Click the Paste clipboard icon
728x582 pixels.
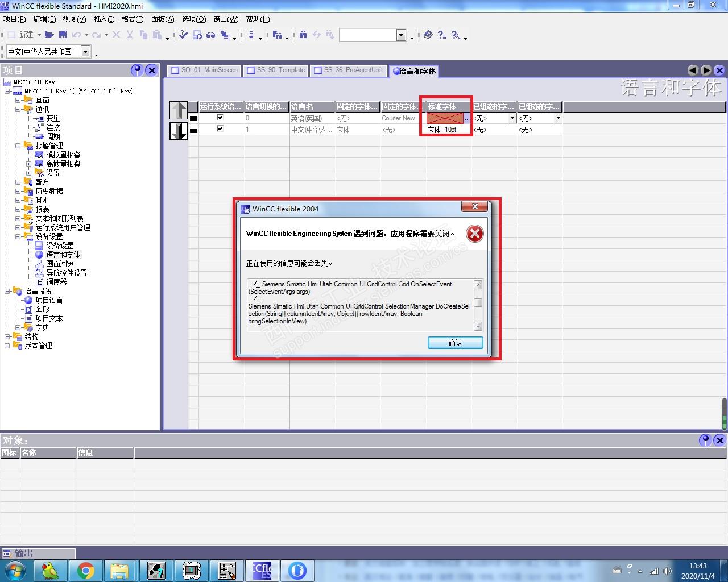click(158, 35)
